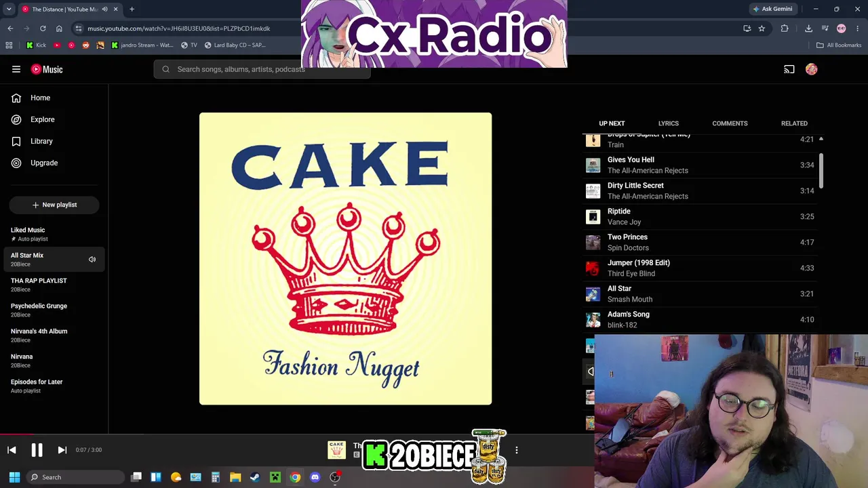Screen dimensions: 868x488
Task: Play Jumper (1998 Edit) by Third Eye Blind
Action: point(701,268)
